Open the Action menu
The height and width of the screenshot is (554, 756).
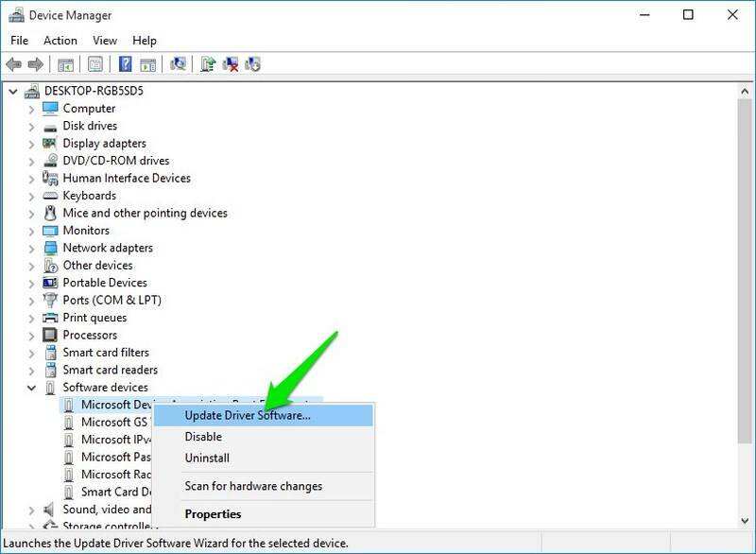coord(60,41)
